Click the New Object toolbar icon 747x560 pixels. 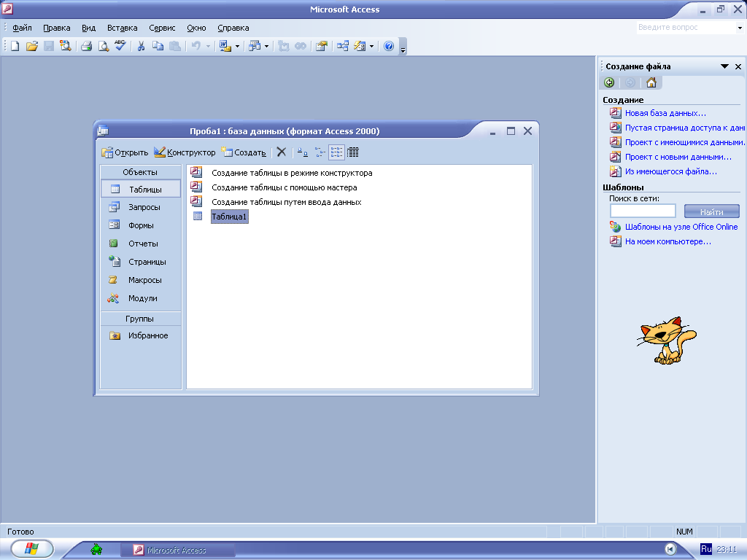(360, 46)
